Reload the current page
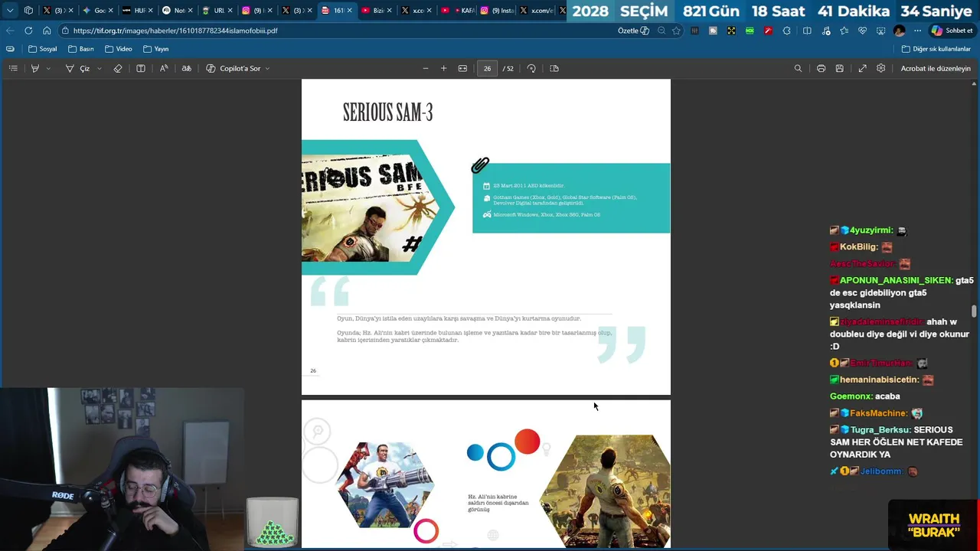Screen dimensions: 980x551 click(x=28, y=31)
